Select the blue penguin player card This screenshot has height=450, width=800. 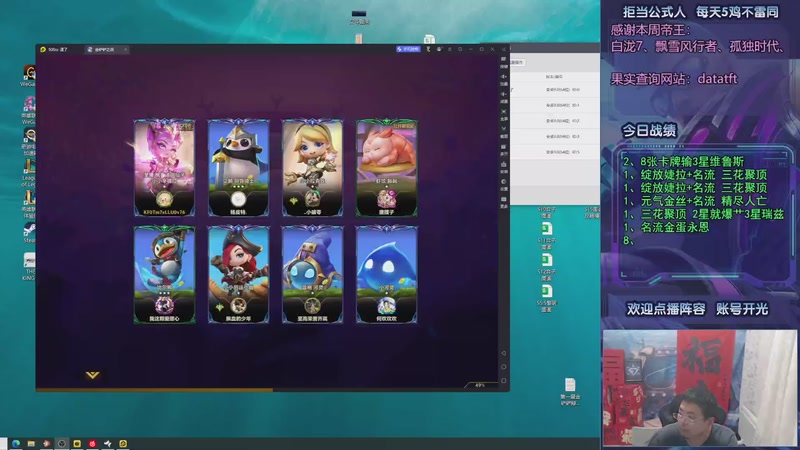[164, 274]
